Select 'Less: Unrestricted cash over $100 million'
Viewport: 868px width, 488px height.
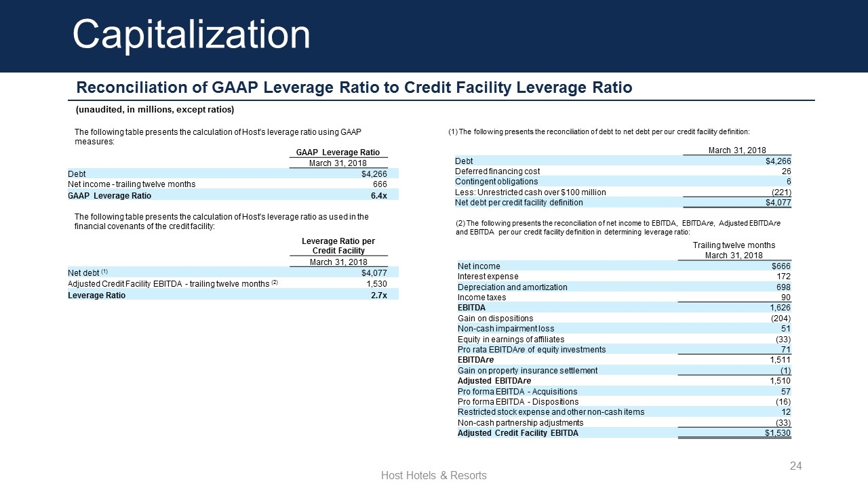(x=530, y=192)
